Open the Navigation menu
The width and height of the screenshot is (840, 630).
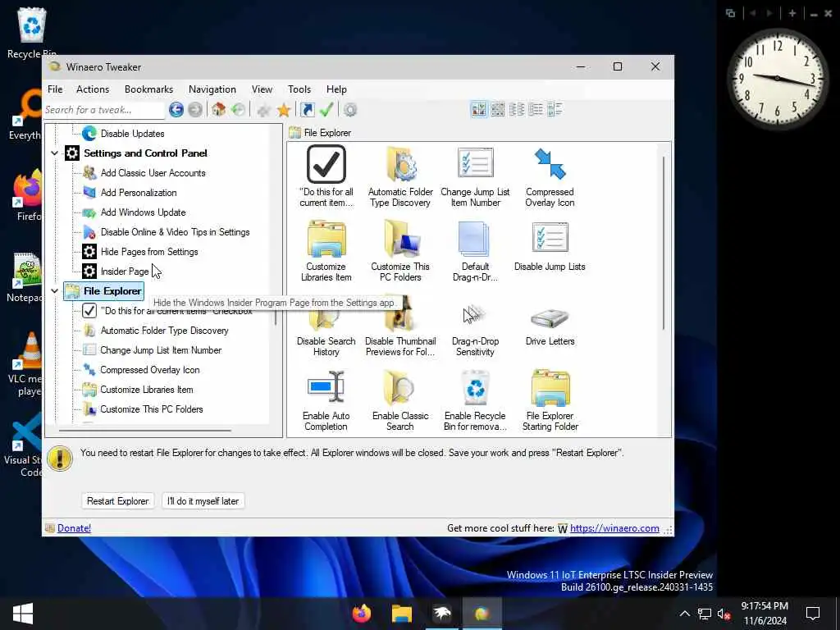[212, 89]
